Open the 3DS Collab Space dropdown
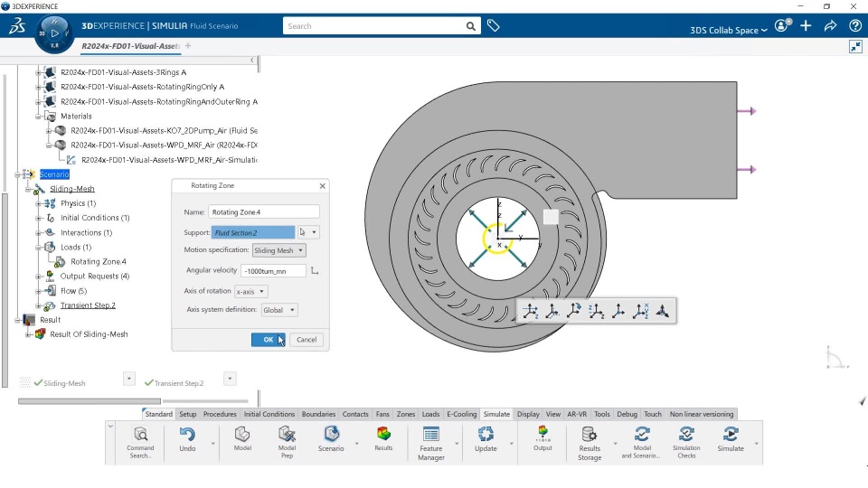This screenshot has height=488, width=868. tap(729, 30)
